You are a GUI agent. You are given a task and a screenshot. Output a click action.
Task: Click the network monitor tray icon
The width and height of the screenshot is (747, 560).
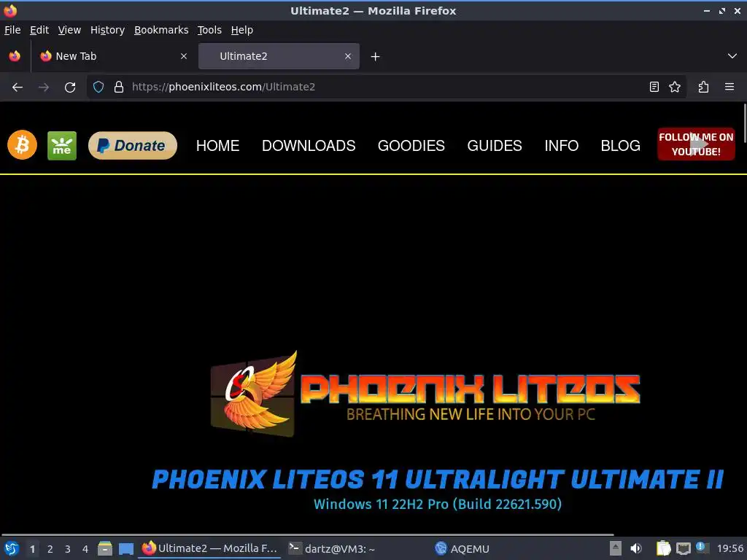pyautogui.click(x=683, y=548)
